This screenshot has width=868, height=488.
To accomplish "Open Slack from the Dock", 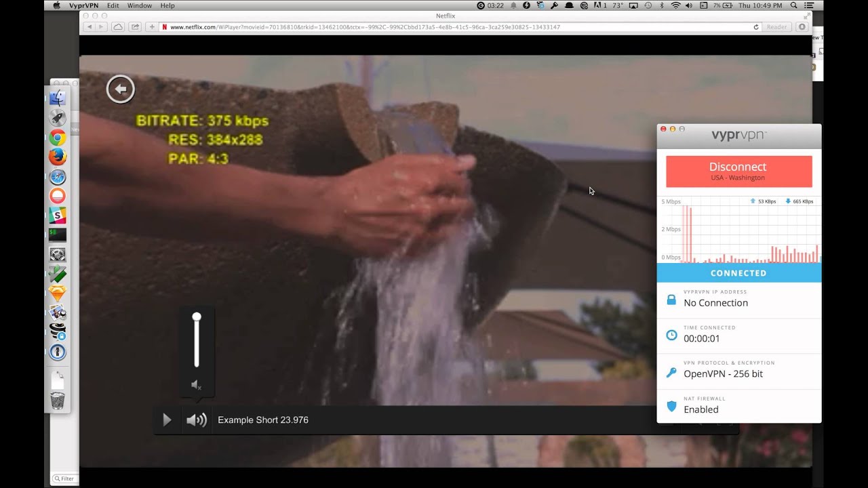I will click(58, 216).
